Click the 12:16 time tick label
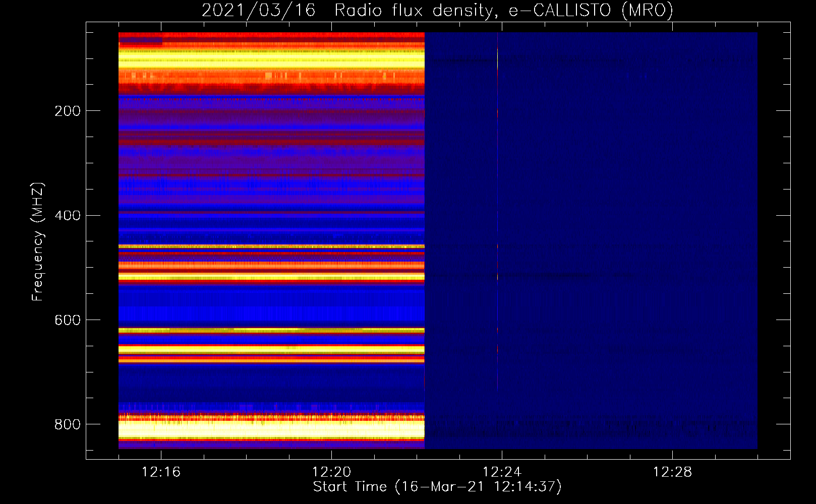This screenshot has width=816, height=504. [x=161, y=472]
